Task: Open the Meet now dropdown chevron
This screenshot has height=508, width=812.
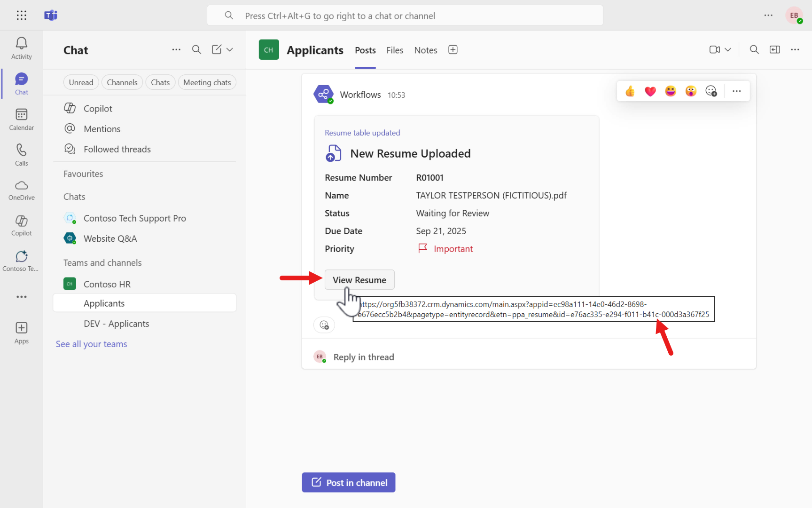Action: (728, 49)
